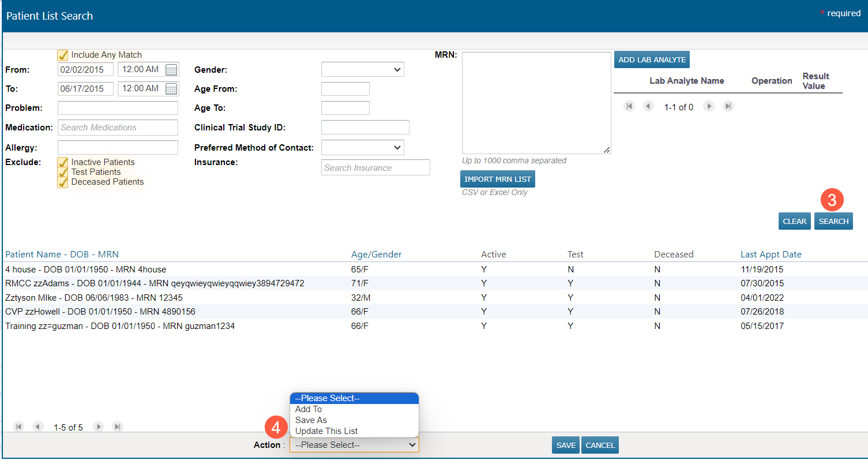Expand the Gender dropdown
The width and height of the screenshot is (868, 460).
point(362,70)
